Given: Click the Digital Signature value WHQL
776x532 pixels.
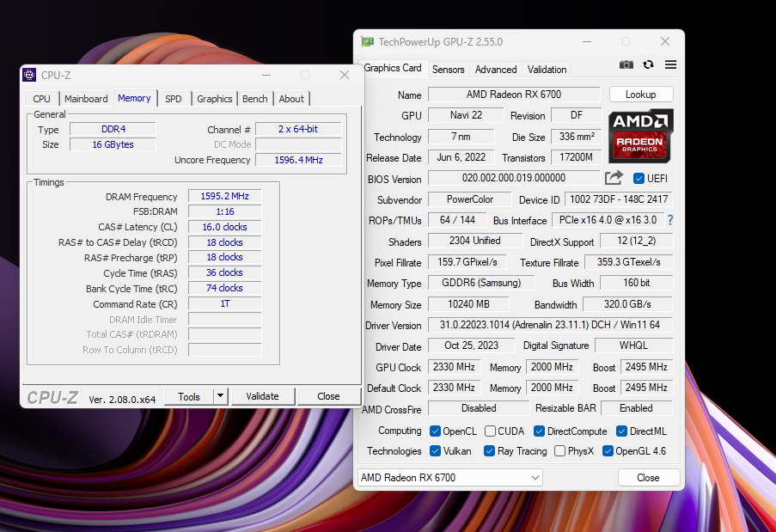Looking at the screenshot, I should (x=633, y=345).
